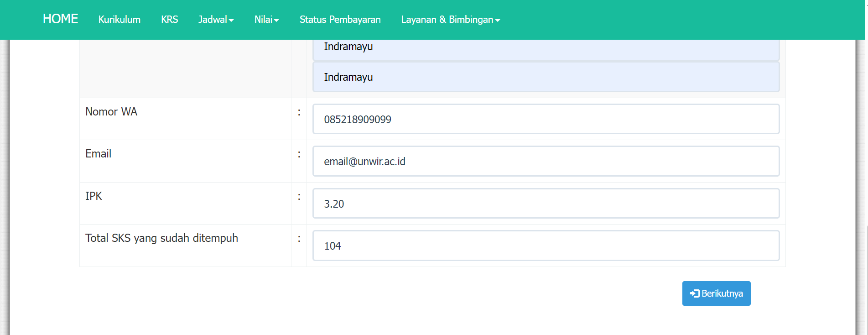Click the IPK row label
The image size is (868, 335).
click(x=94, y=196)
